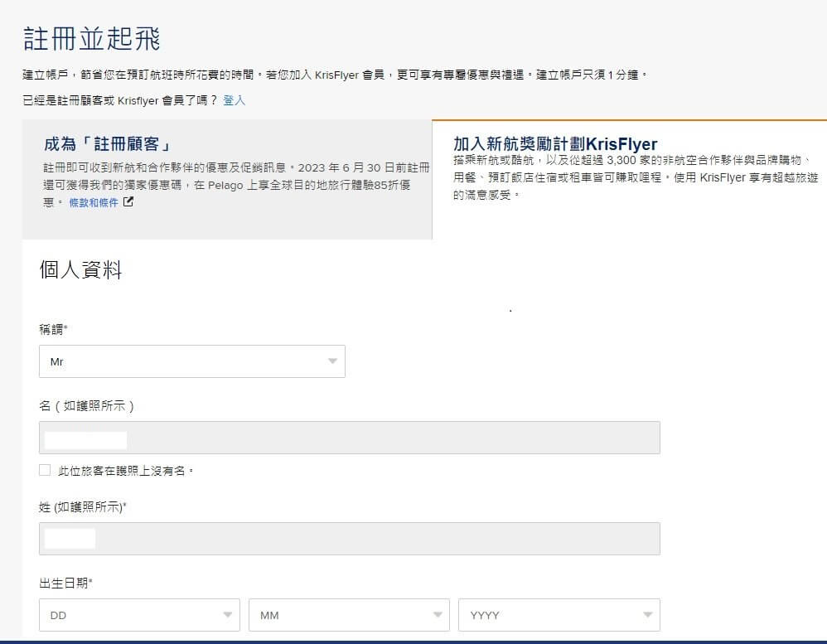This screenshot has width=827, height=644.
Task: Open the 條款和條件 terms link
Action: point(93,201)
